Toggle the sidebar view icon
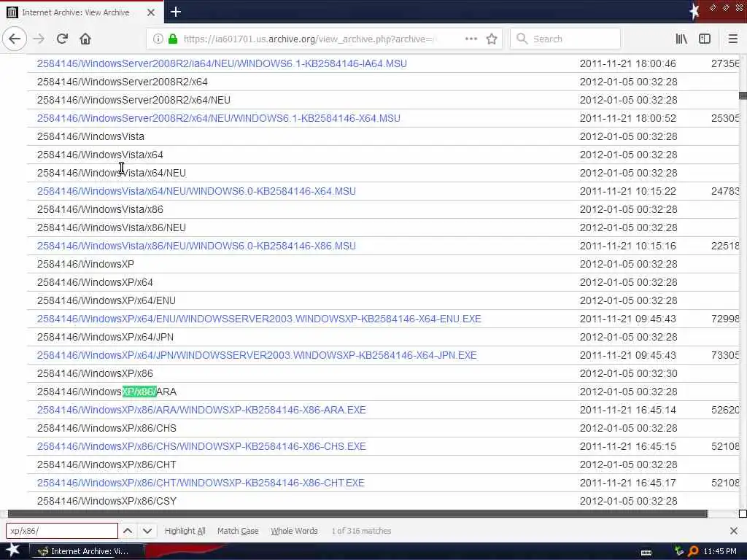 click(705, 39)
